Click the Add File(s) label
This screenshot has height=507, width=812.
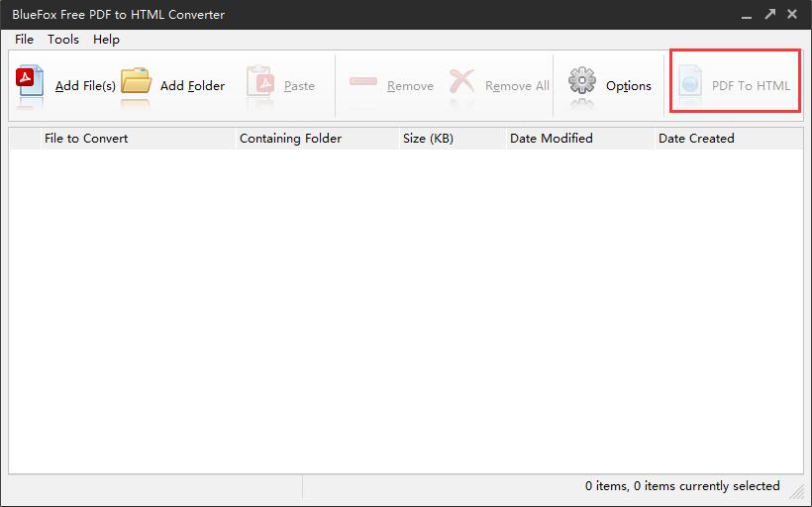pyautogui.click(x=85, y=86)
